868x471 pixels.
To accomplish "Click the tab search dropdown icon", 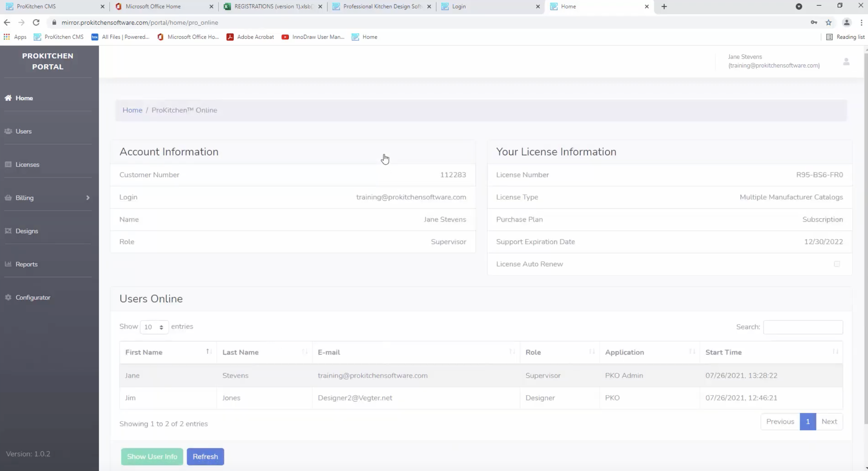I will click(799, 6).
